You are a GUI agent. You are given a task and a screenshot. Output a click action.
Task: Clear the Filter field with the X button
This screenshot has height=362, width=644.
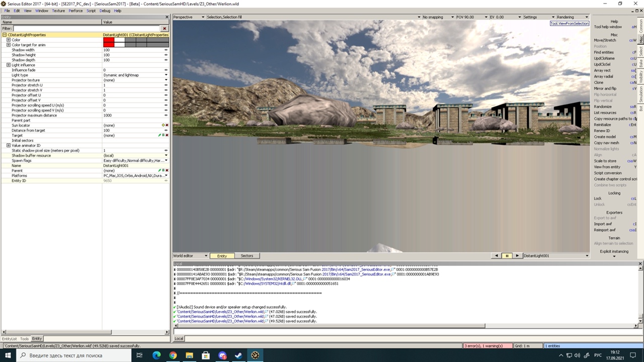click(x=165, y=29)
